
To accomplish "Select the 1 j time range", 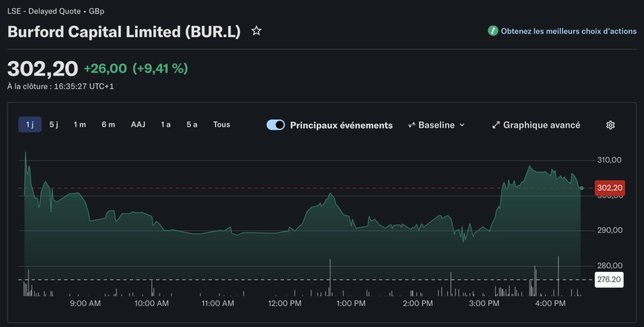I will [30, 125].
